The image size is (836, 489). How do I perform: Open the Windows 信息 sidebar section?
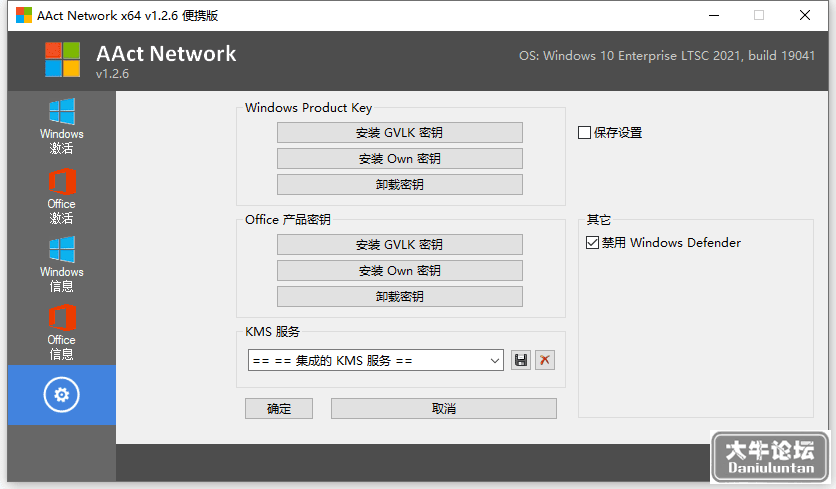[62, 264]
